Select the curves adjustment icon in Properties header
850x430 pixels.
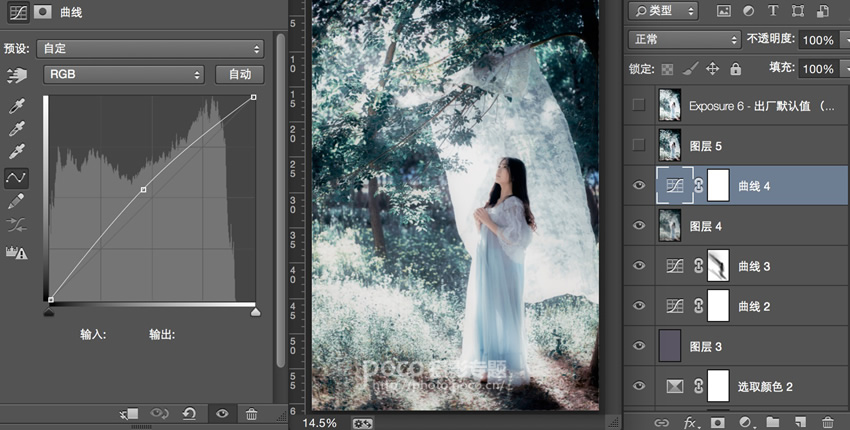pos(18,12)
